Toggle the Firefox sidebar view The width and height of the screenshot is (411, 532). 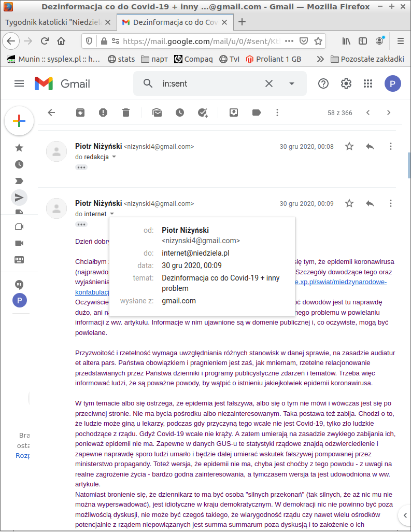363,41
